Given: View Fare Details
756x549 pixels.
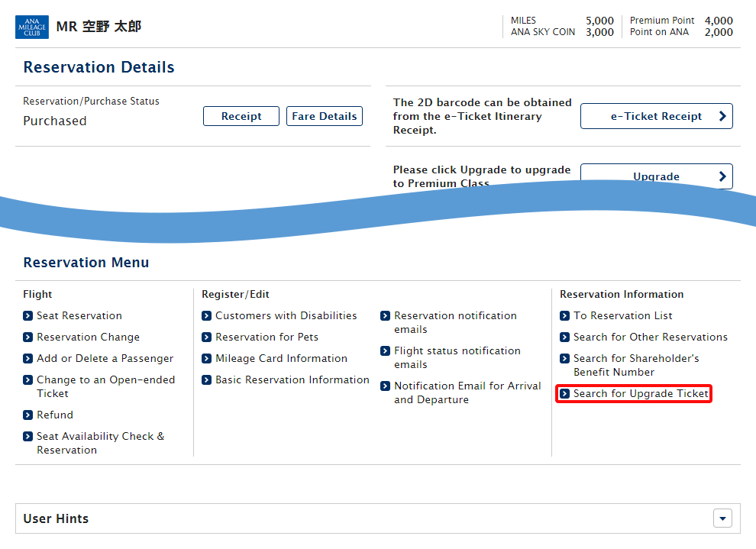Looking at the screenshot, I should pyautogui.click(x=324, y=116).
